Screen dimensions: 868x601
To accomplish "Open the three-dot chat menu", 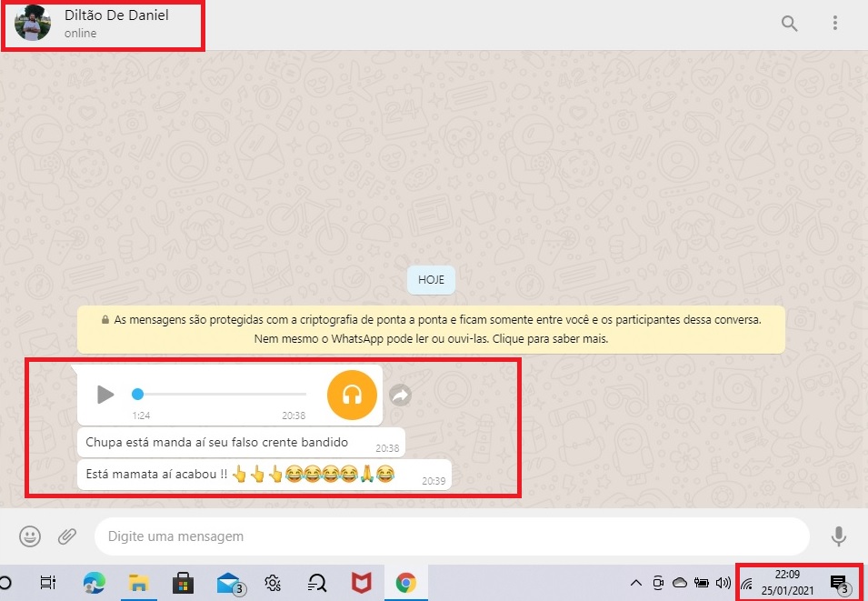I will 834,23.
